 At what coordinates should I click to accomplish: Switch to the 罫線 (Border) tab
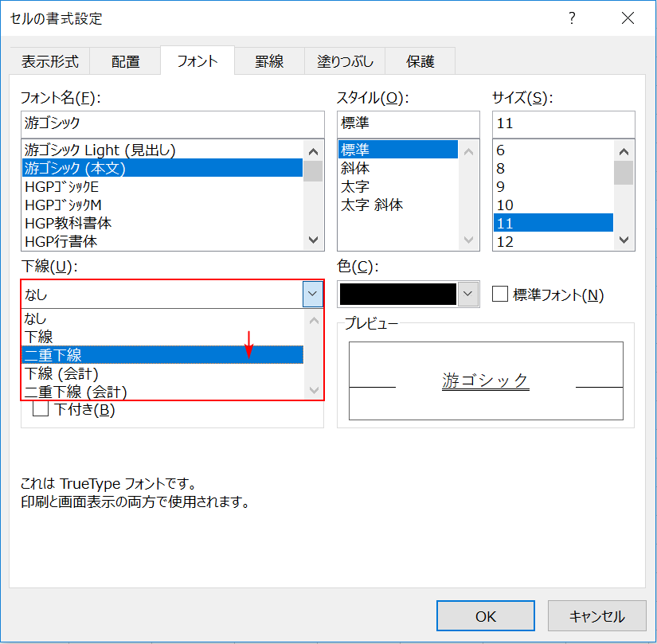271,60
